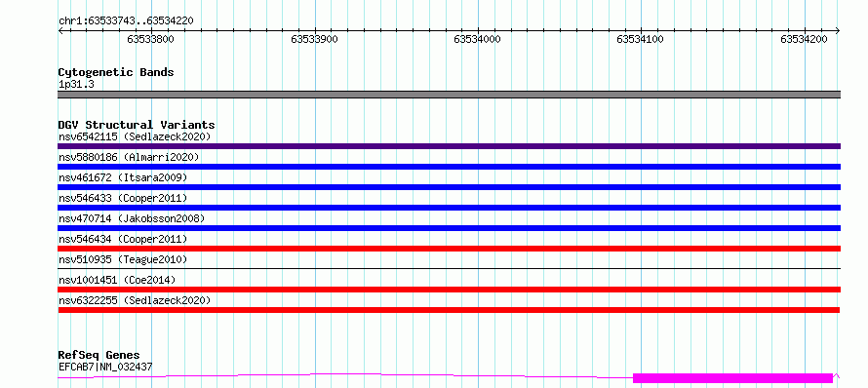Click the DGV Structural Variants track title

(137, 125)
